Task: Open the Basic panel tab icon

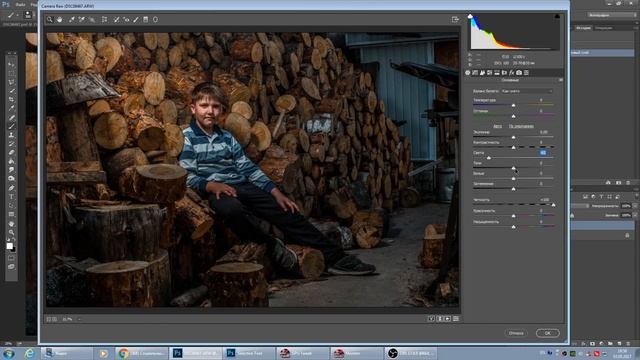Action: pos(468,73)
